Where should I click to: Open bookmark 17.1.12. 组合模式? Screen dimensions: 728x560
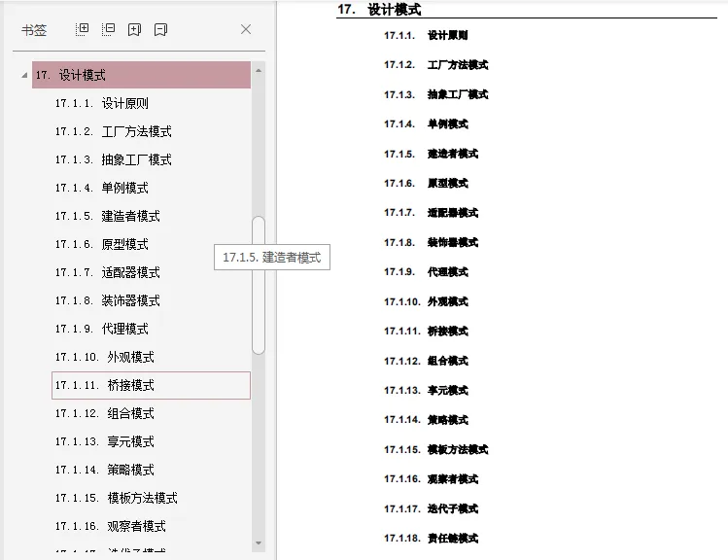(104, 413)
